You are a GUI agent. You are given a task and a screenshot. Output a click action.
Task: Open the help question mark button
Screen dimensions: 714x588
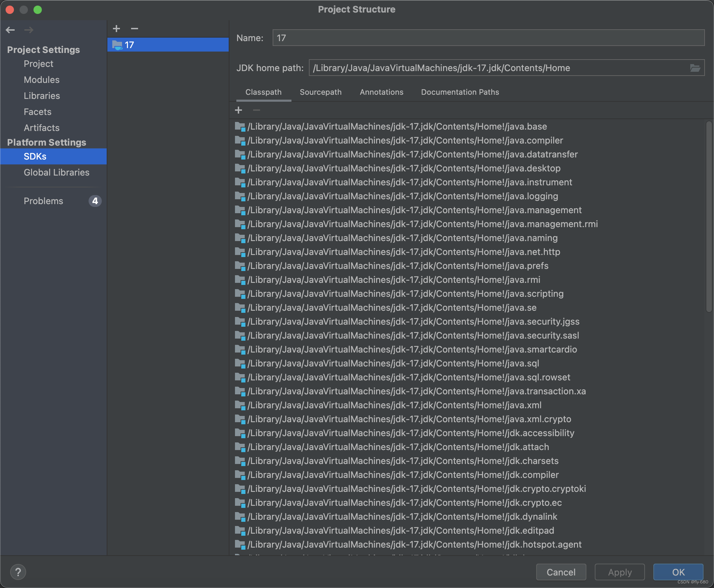pos(18,572)
